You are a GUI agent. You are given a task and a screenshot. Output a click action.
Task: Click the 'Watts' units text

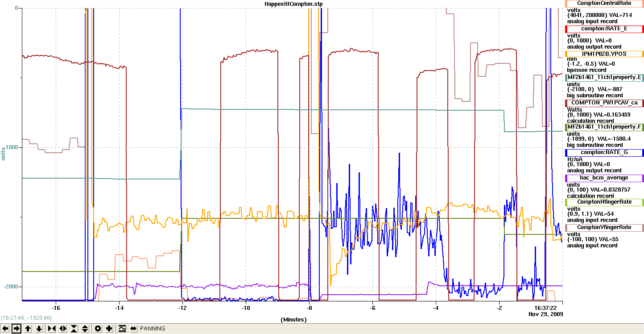pyautogui.click(x=574, y=109)
